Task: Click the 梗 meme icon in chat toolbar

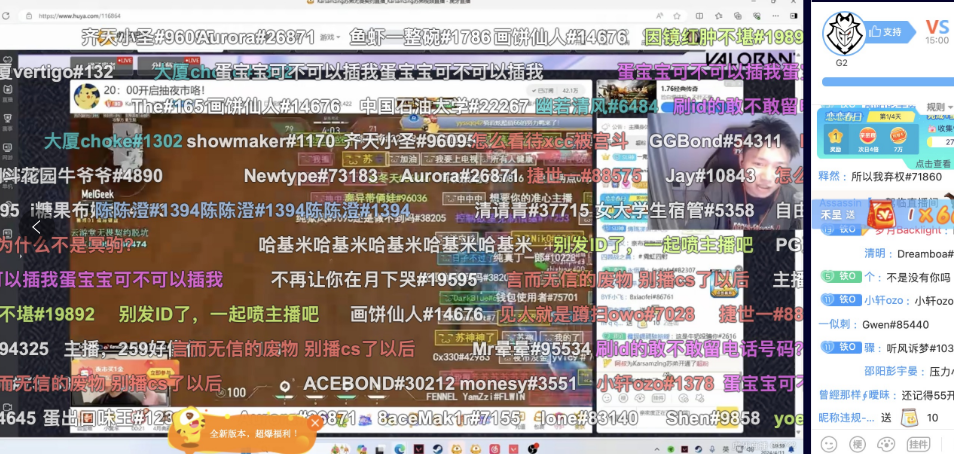Action: (857, 442)
